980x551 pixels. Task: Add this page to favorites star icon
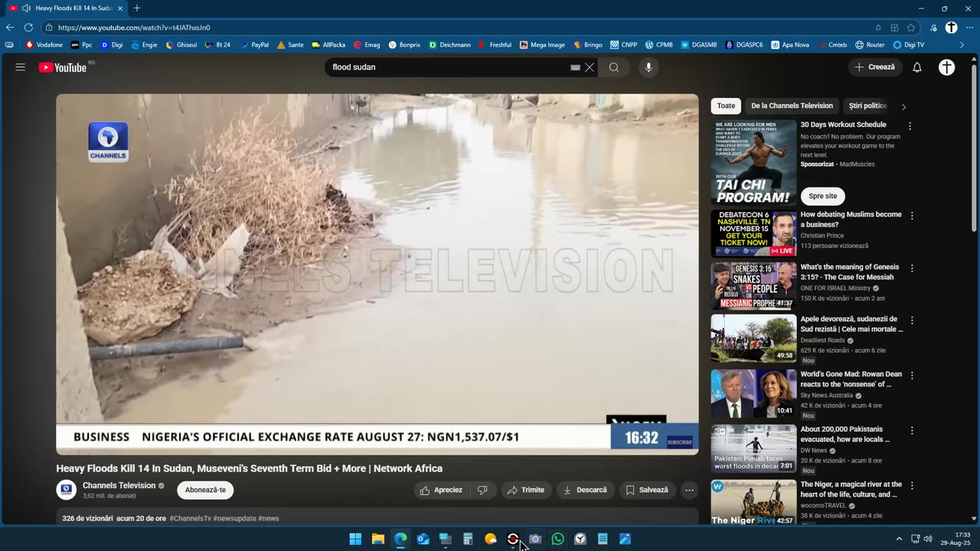[911, 28]
